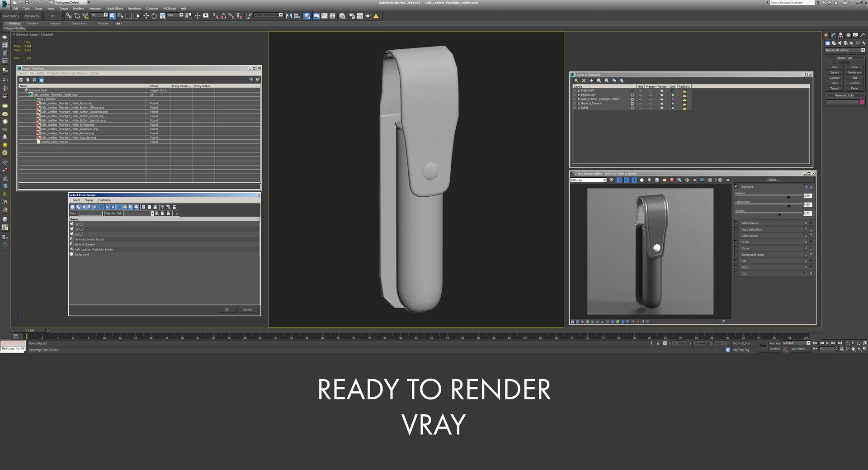Click the Select and Link chain icon

(69, 16)
